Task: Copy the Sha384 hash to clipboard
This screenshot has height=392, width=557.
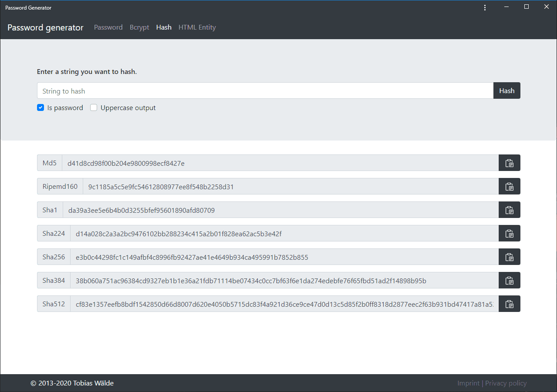Action: pyautogui.click(x=509, y=281)
